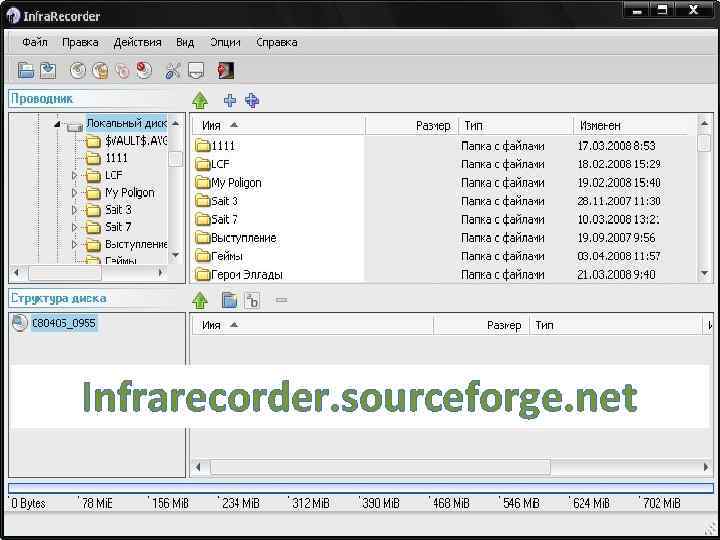The height and width of the screenshot is (540, 720).
Task: Select the LCF folder in the file list
Action: [220, 164]
